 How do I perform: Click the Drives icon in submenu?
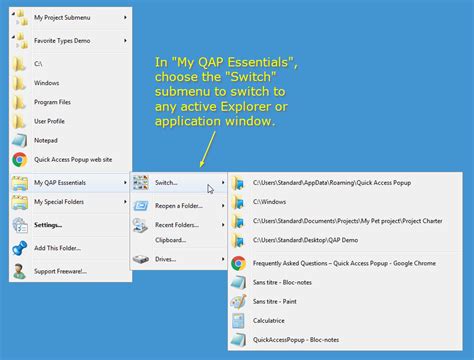pos(141,259)
